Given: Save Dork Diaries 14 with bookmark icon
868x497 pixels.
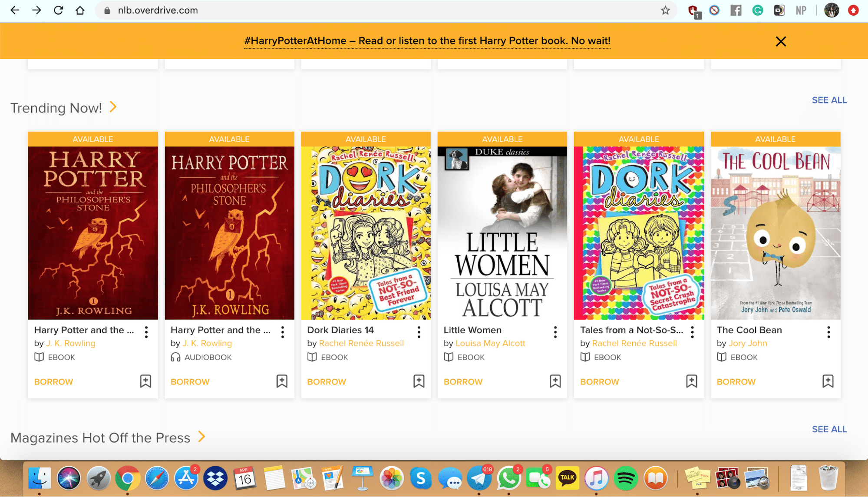Looking at the screenshot, I should (x=419, y=381).
